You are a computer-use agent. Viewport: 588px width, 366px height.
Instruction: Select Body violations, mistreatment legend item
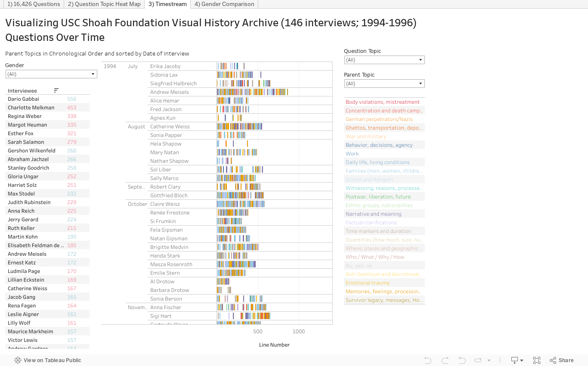(x=384, y=102)
